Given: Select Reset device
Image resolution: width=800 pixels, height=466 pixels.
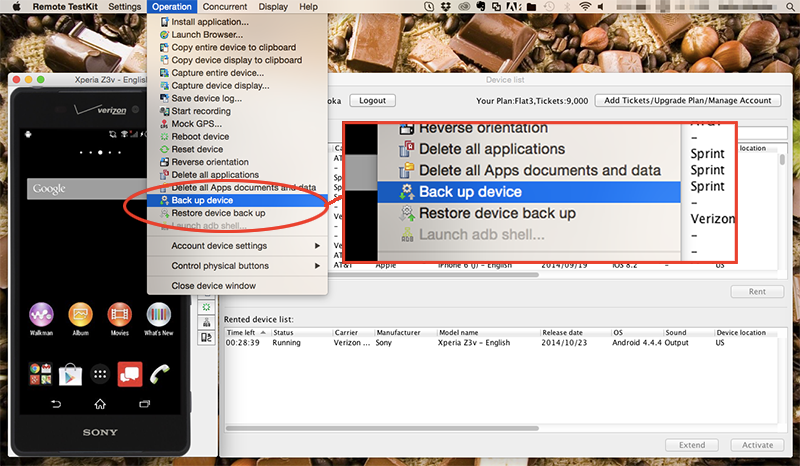Looking at the screenshot, I should click(237, 150).
